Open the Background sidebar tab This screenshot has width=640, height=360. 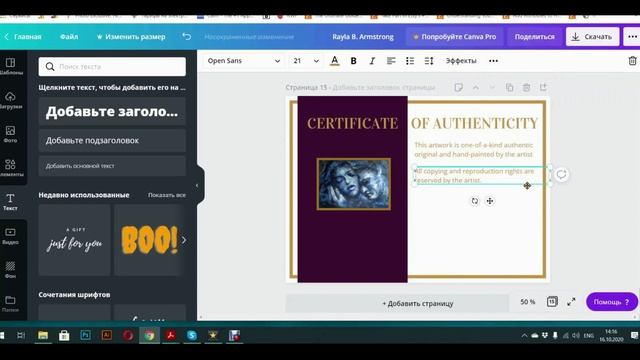pos(11,270)
